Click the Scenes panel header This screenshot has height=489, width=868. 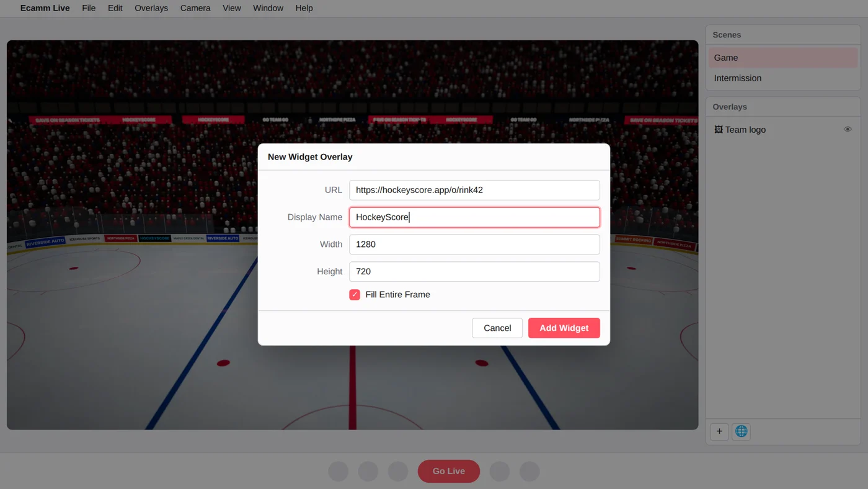click(783, 35)
